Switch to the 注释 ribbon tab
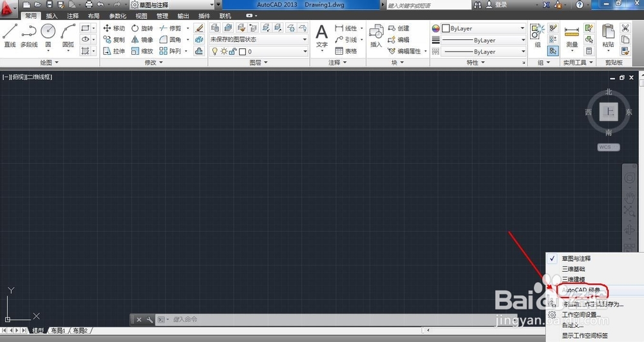 pyautogui.click(x=73, y=16)
